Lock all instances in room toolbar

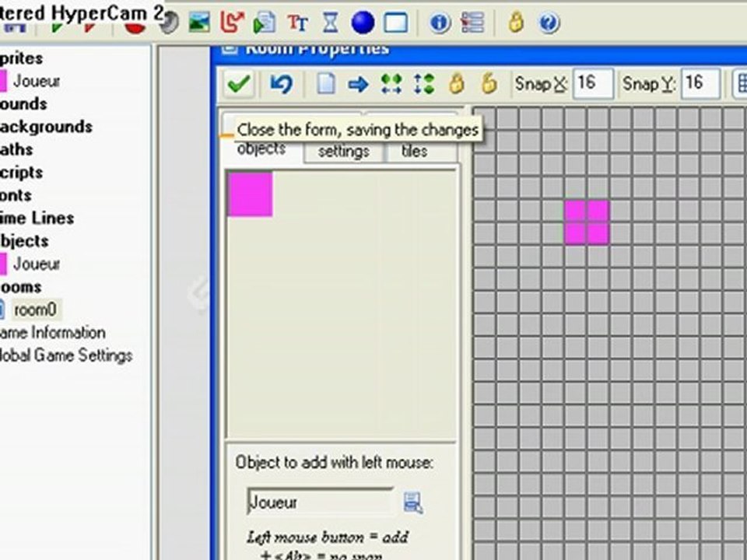point(457,84)
